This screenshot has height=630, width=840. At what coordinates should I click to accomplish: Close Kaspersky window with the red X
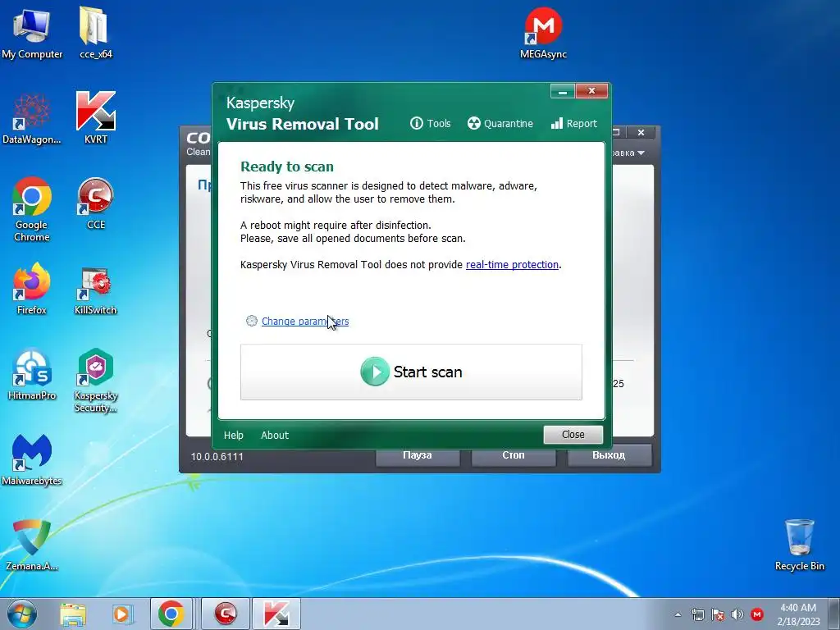point(591,92)
